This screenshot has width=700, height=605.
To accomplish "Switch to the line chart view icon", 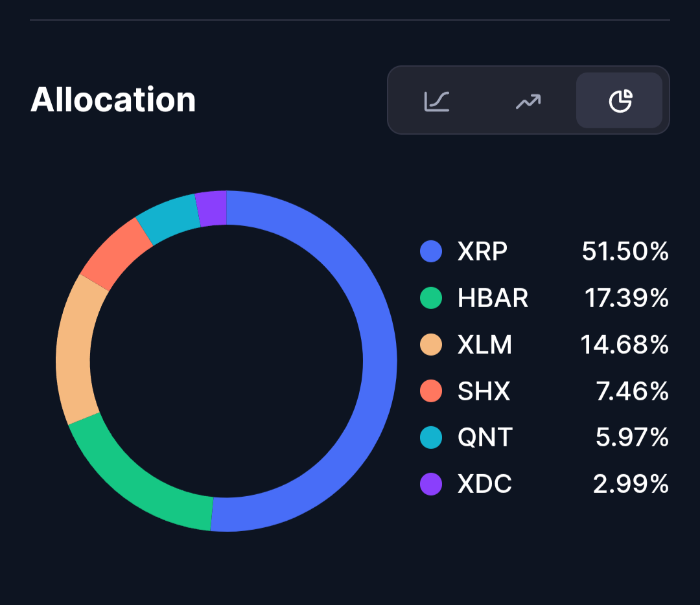I will point(437,101).
